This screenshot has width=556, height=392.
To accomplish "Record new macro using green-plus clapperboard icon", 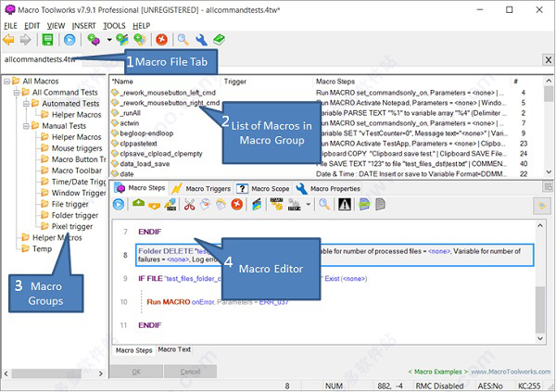I will 122,40.
